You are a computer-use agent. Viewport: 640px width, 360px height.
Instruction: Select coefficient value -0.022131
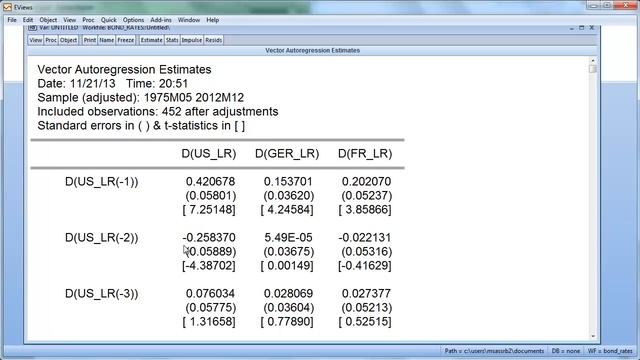[x=364, y=238]
